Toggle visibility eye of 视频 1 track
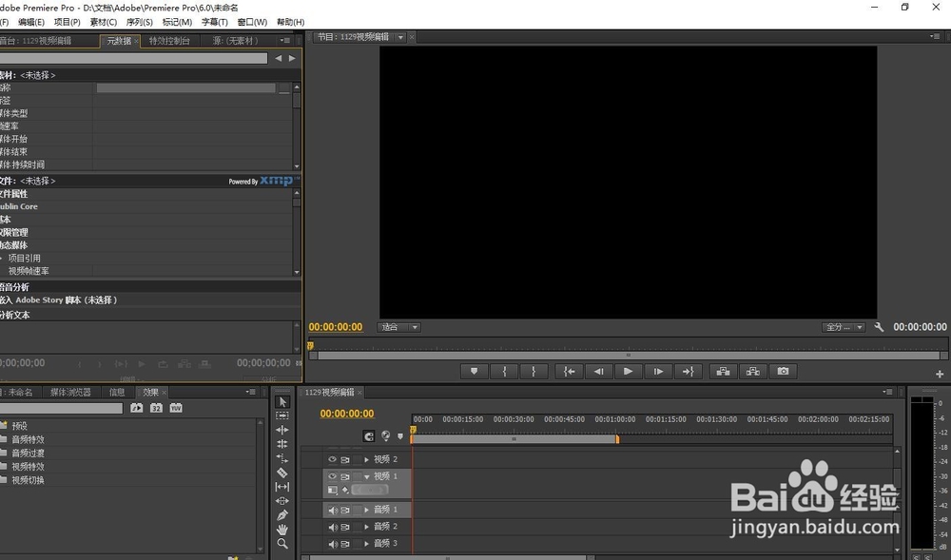Screen dimensions: 951x560 332,476
